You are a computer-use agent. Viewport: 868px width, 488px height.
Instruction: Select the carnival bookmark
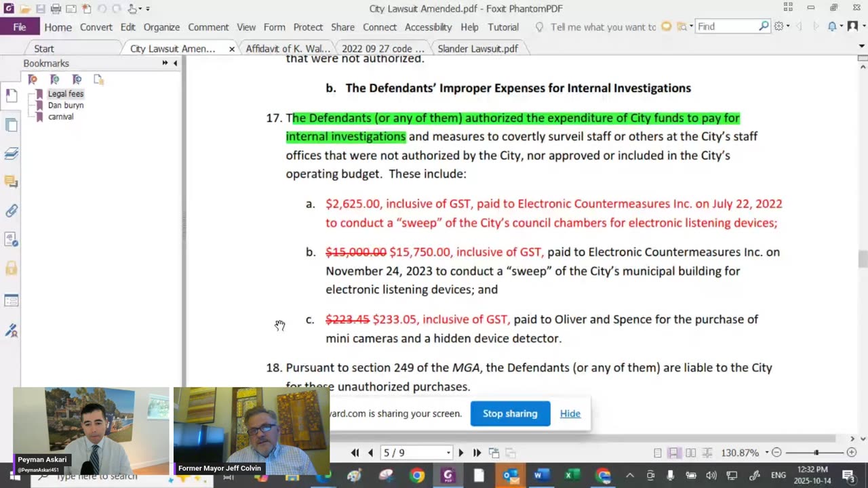pyautogui.click(x=60, y=117)
